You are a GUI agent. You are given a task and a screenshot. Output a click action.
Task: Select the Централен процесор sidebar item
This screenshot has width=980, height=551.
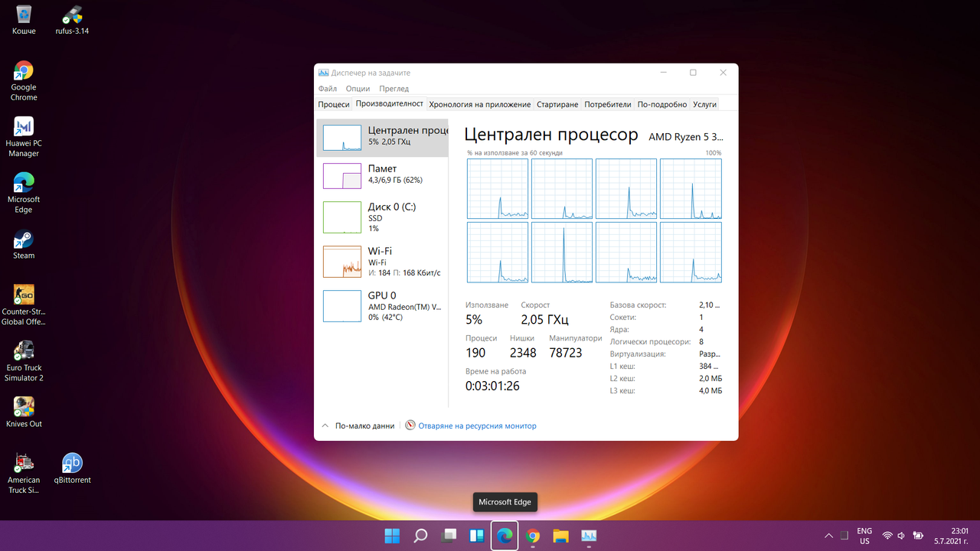click(383, 137)
